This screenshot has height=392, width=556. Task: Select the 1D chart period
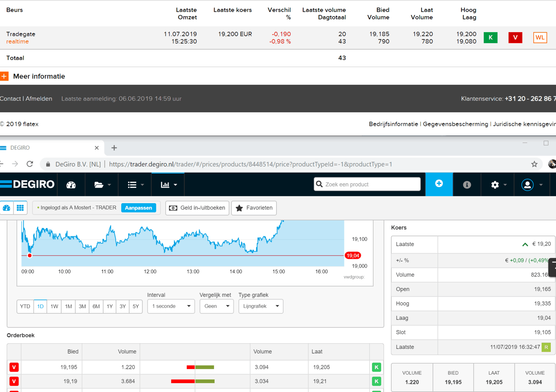[40, 306]
